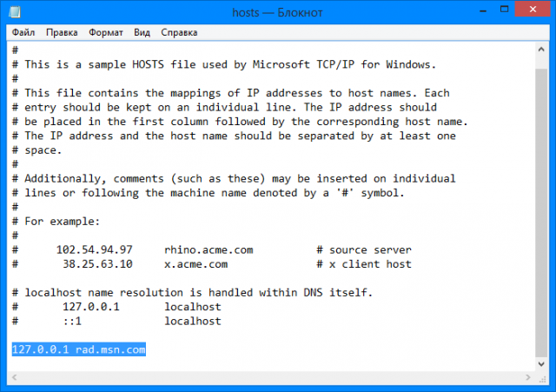This screenshot has width=556, height=392.
Task: Click the IP address '102.54.94.97'
Action: pyautogui.click(x=95, y=250)
